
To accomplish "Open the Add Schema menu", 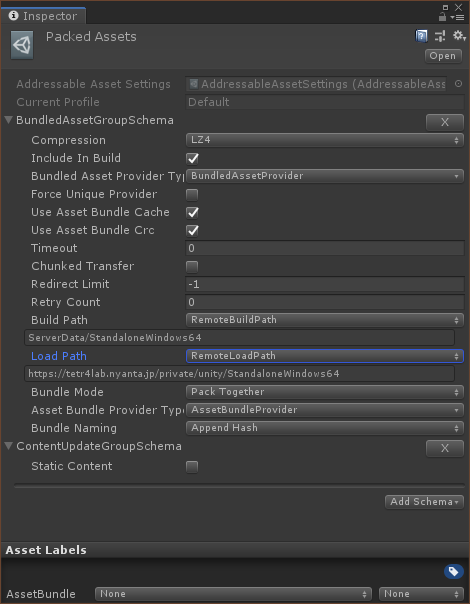I will tap(424, 502).
